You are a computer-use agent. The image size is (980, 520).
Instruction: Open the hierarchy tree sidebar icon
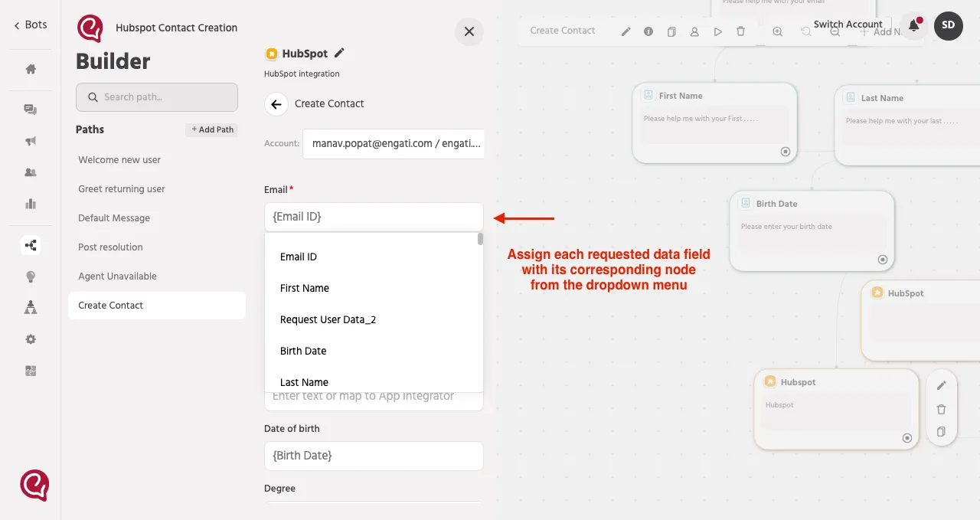[x=31, y=308]
